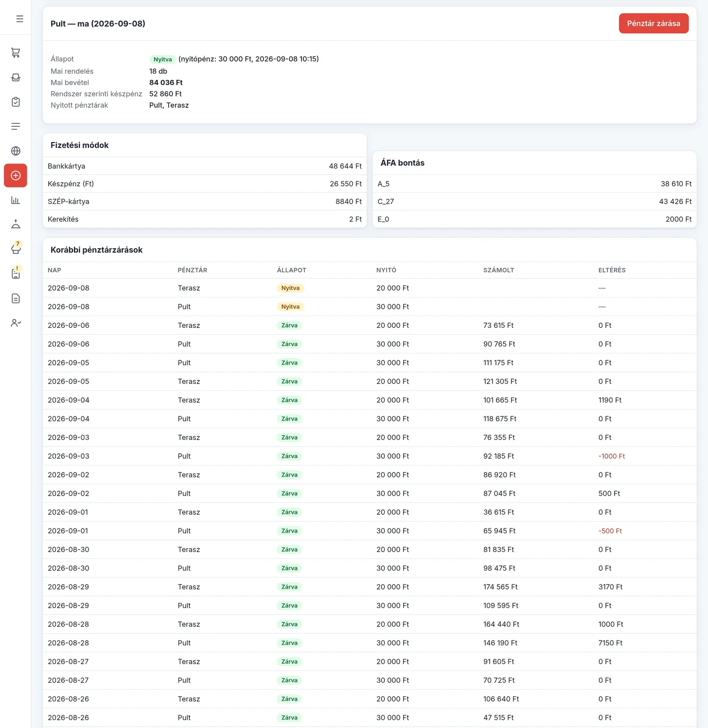Click the A_5 VAT row
This screenshot has width=708, height=728.
(x=534, y=184)
